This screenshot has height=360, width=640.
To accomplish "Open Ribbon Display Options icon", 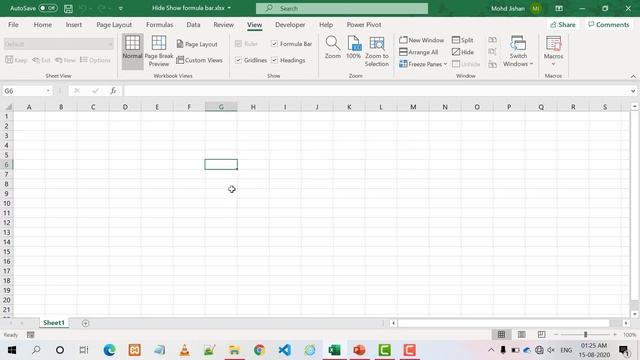I will click(559, 8).
